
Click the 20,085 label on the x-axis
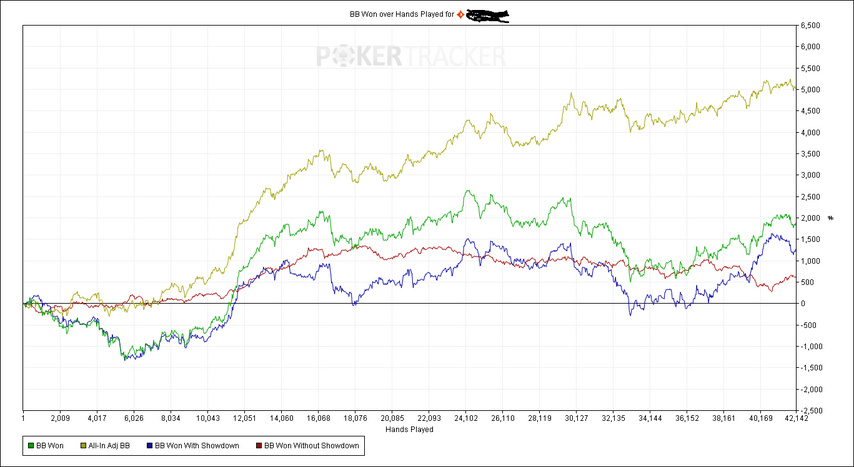click(x=392, y=419)
